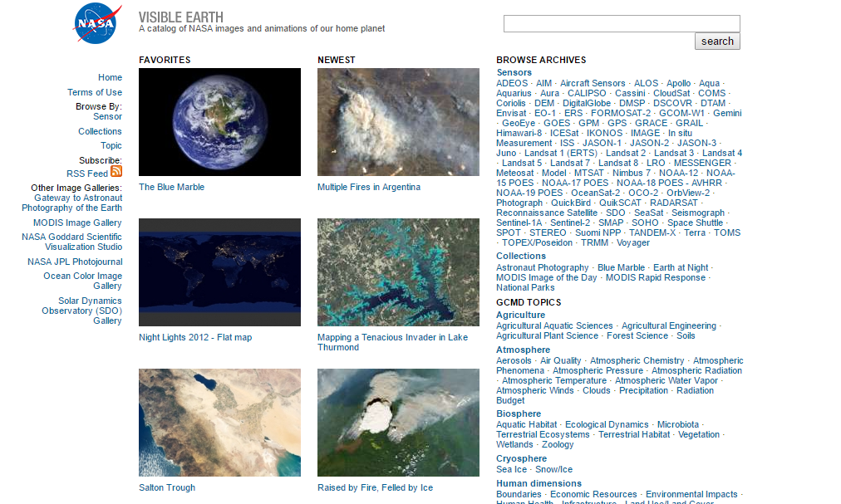This screenshot has height=504, width=841.
Task: Click the Salton Trough caption link
Action: pos(167,487)
